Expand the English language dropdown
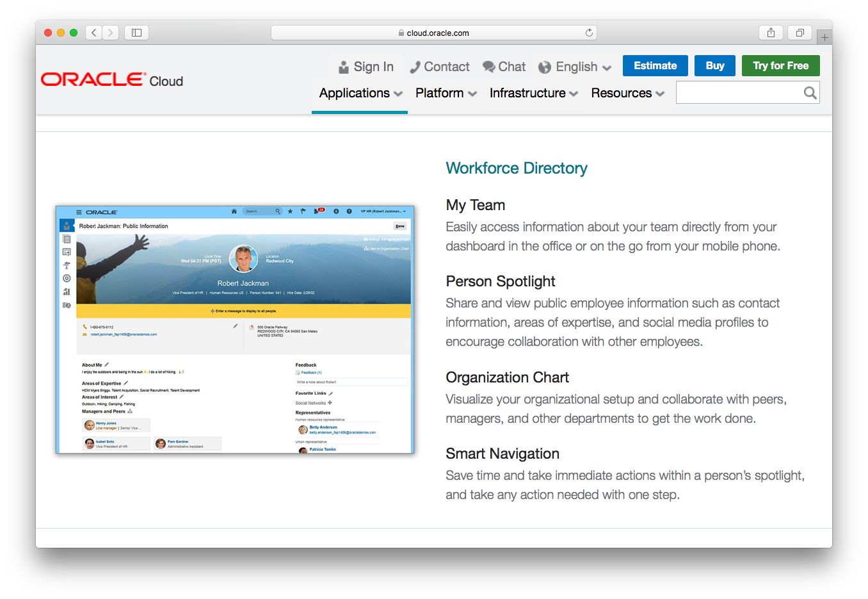Screen dimensions: 868x599 click(583, 67)
